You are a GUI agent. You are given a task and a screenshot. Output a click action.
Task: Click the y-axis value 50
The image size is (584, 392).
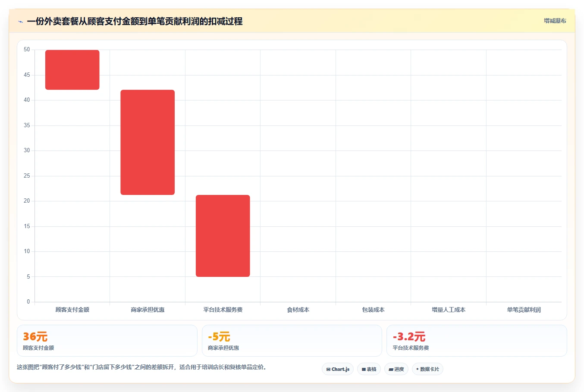pos(27,50)
